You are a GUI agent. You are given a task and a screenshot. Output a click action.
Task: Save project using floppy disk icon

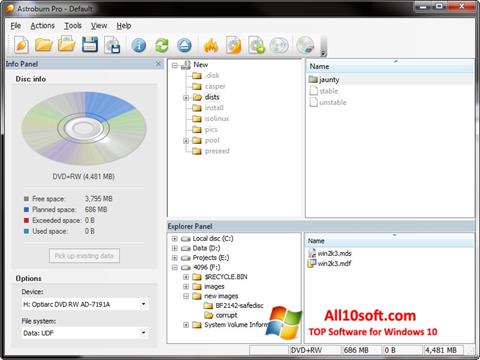(90, 45)
